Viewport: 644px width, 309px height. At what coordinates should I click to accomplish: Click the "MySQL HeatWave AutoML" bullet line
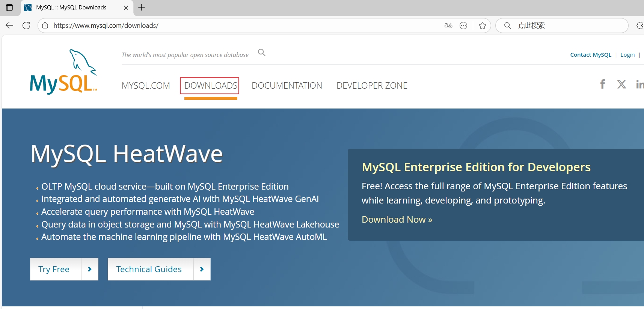click(184, 237)
